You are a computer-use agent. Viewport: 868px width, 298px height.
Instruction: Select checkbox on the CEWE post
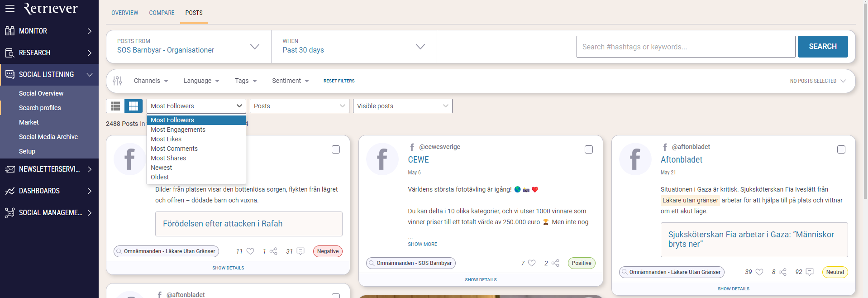589,149
